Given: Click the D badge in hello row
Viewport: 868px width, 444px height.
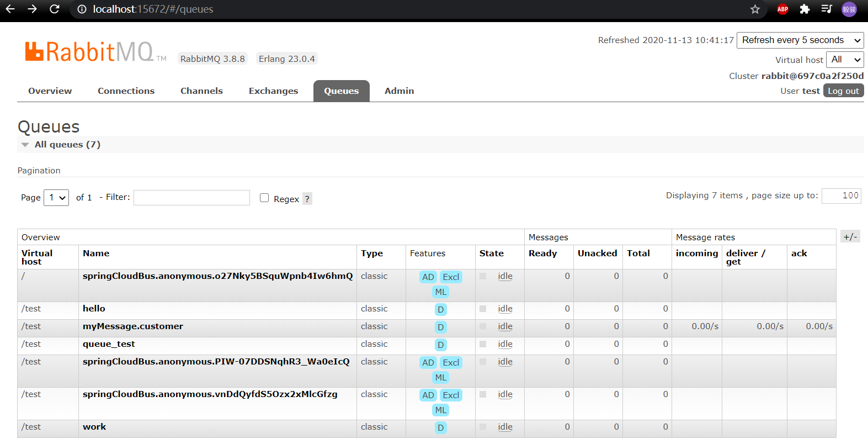Looking at the screenshot, I should pos(440,310).
